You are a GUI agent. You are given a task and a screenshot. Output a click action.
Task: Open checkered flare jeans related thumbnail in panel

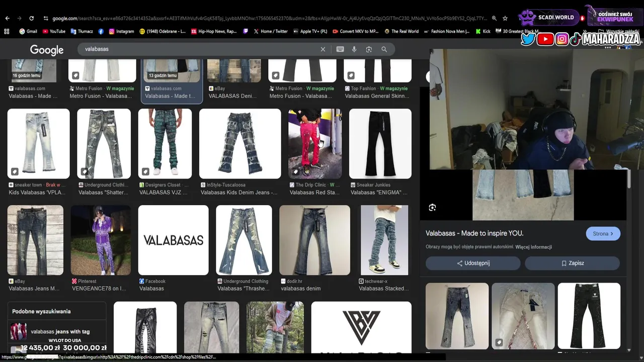coord(457,316)
